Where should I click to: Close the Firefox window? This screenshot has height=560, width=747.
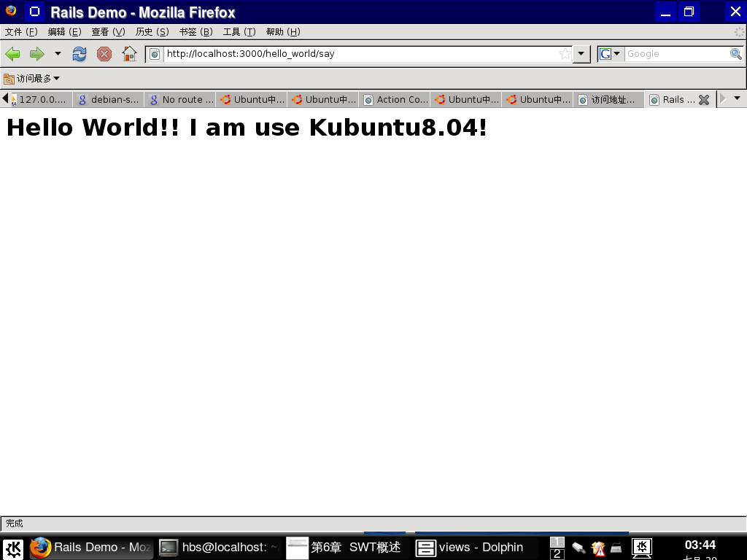[735, 12]
